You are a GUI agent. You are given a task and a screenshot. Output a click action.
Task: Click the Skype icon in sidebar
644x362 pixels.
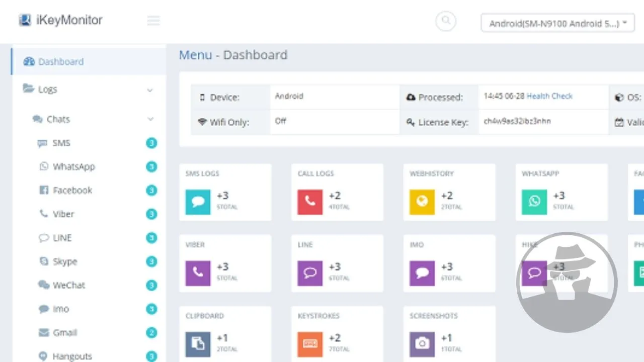44,261
